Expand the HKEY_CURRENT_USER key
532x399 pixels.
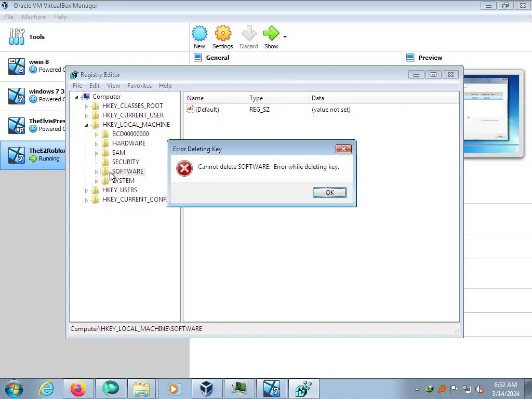(86, 116)
